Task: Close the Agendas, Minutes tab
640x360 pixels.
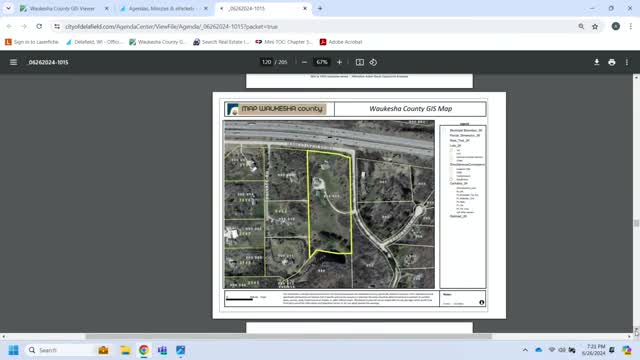Action: click(206, 8)
